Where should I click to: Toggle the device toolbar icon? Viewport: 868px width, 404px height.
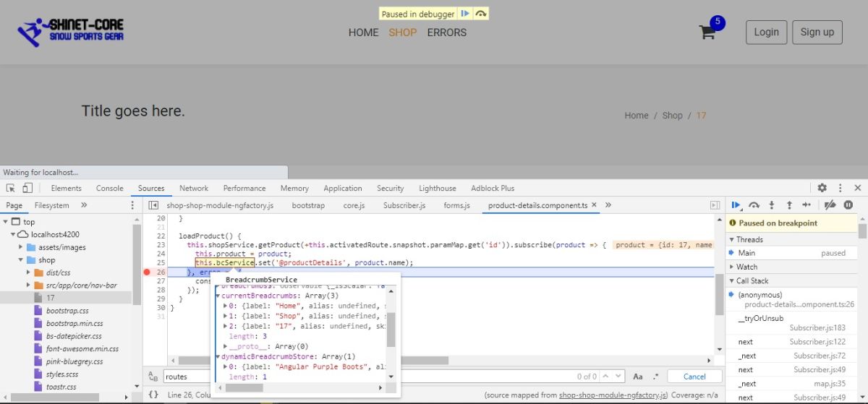pyautogui.click(x=27, y=188)
